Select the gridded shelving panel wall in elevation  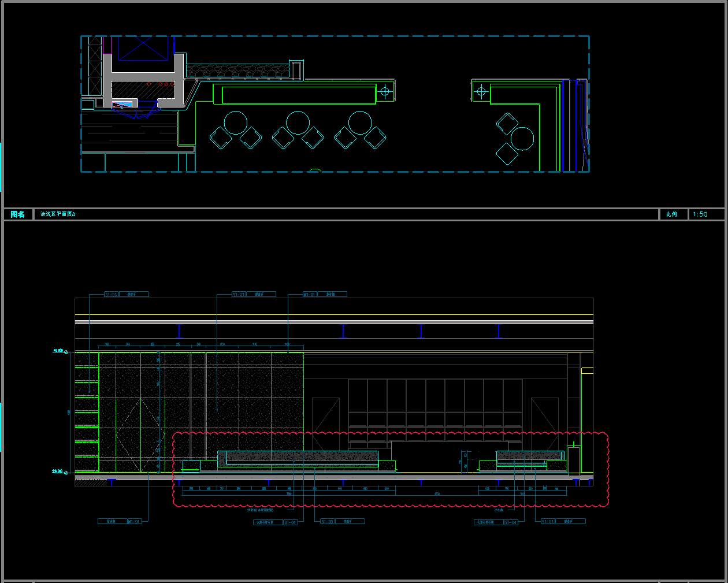point(435,411)
